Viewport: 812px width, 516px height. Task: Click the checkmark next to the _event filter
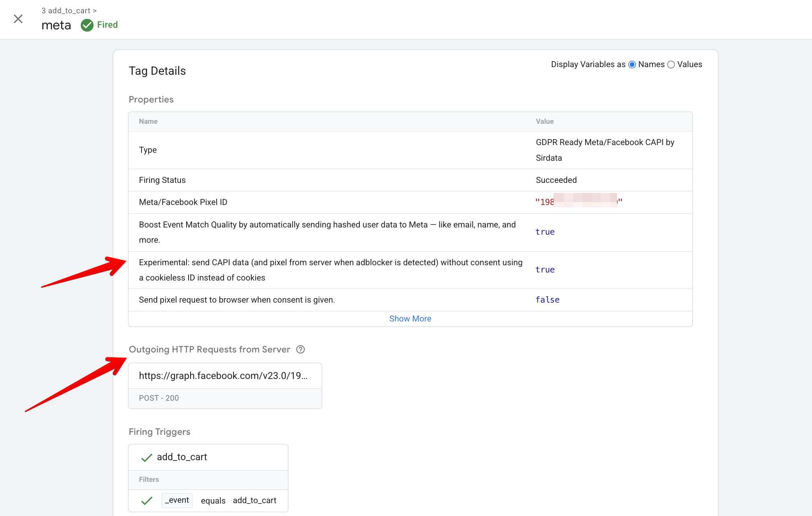pyautogui.click(x=146, y=501)
